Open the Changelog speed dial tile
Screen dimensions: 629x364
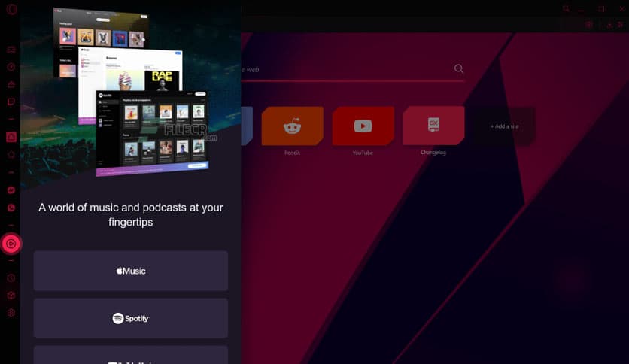[x=433, y=126]
